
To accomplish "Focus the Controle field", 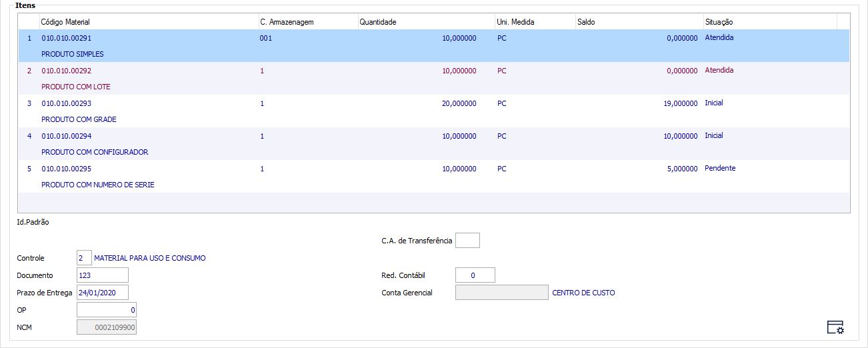I will click(x=84, y=258).
